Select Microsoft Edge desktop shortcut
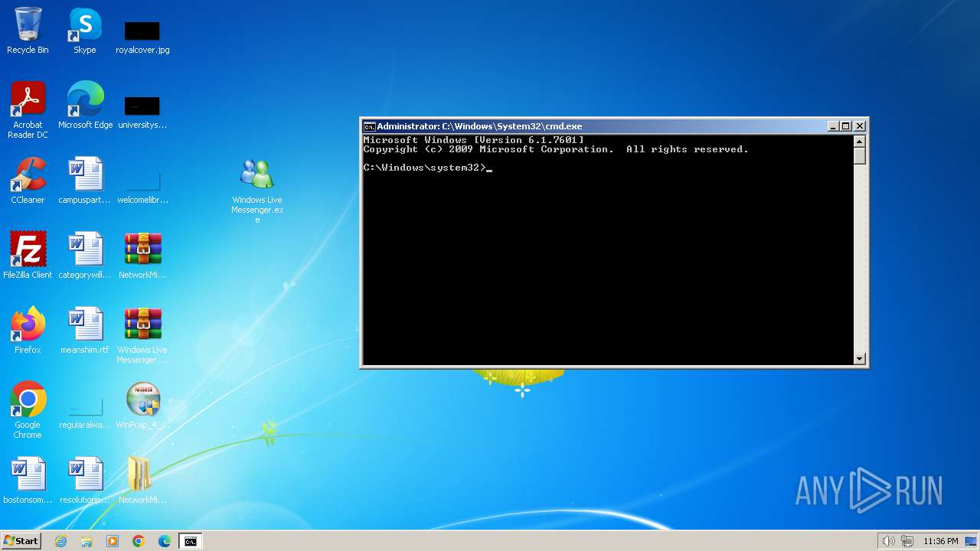Image resolution: width=980 pixels, height=551 pixels. click(85, 106)
